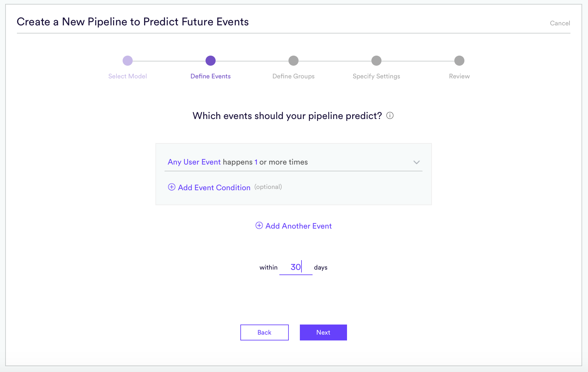The image size is (588, 372).
Task: Click the plus icon for Add Event Condition
Action: pos(171,187)
